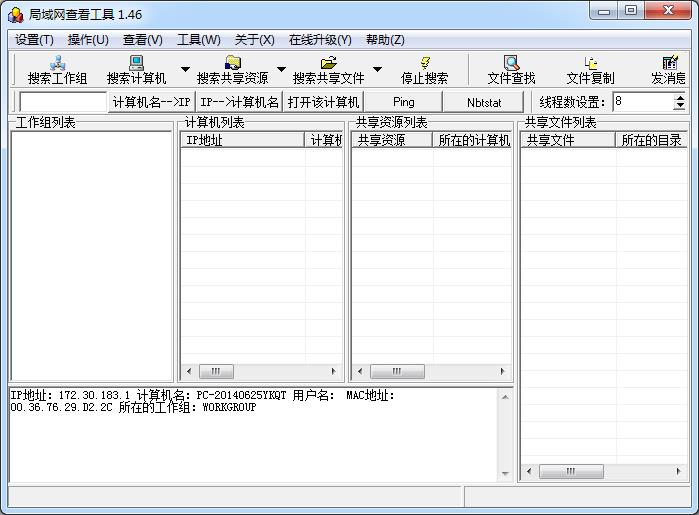Expand the dropdown arrow beside 搜索共享资源

(281, 69)
